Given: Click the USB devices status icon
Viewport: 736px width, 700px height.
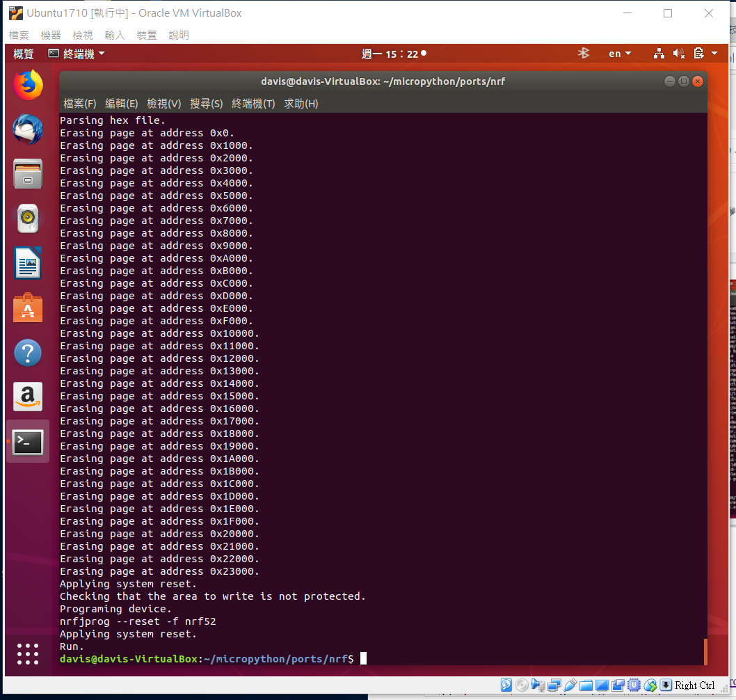Looking at the screenshot, I should click(x=570, y=685).
